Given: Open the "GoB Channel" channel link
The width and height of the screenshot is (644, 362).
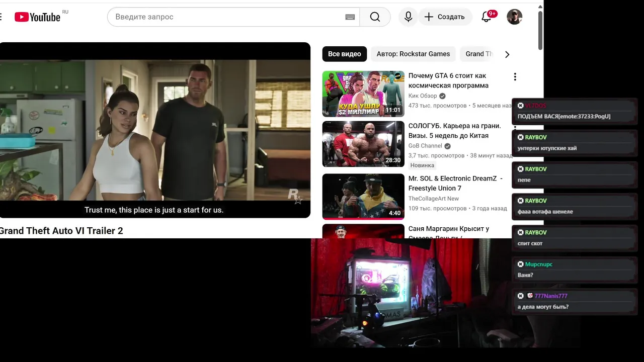Looking at the screenshot, I should 425,146.
